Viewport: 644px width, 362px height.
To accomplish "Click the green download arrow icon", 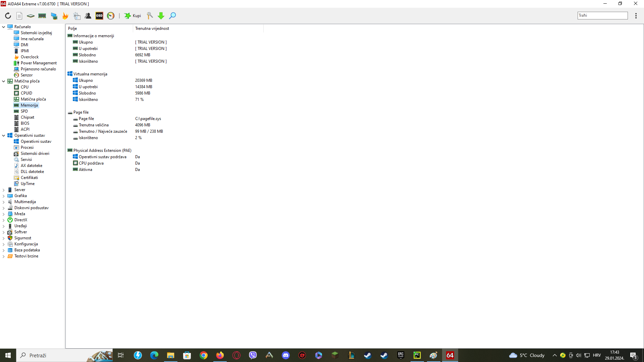I will [161, 16].
